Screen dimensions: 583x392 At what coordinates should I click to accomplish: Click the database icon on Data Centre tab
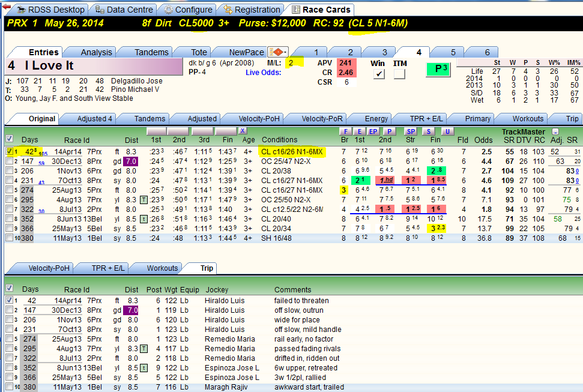point(100,10)
